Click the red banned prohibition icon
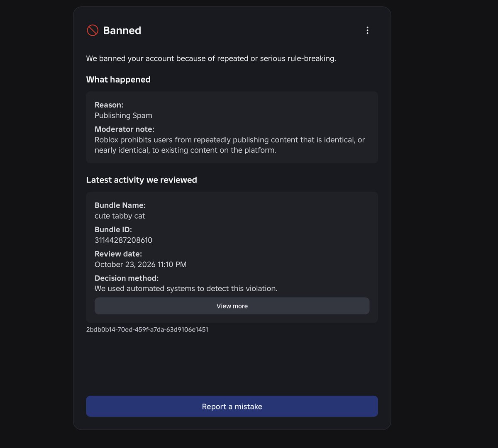The width and height of the screenshot is (498, 448). pyautogui.click(x=93, y=30)
